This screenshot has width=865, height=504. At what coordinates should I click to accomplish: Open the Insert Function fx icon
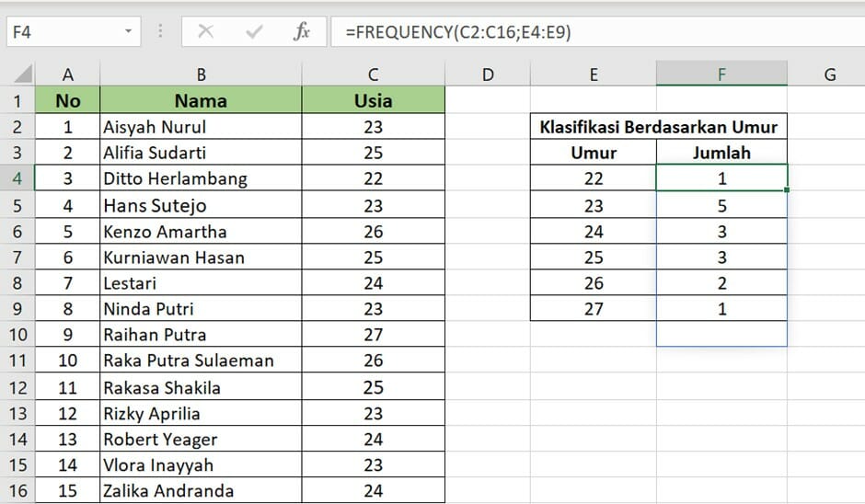click(x=302, y=31)
